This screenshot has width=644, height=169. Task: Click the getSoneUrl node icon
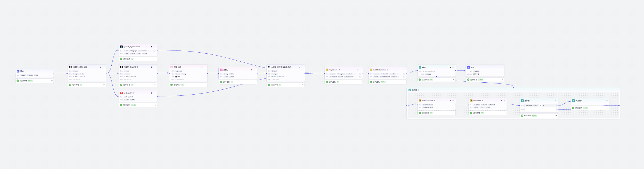[121, 93]
